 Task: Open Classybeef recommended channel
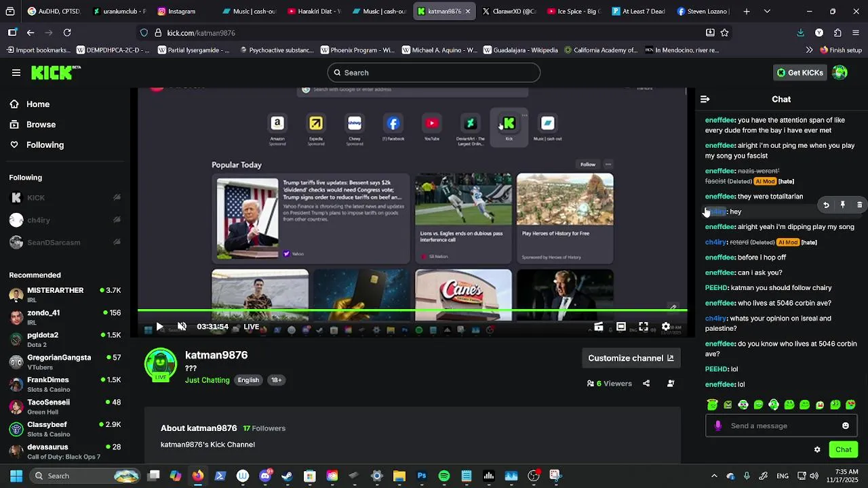click(65, 428)
